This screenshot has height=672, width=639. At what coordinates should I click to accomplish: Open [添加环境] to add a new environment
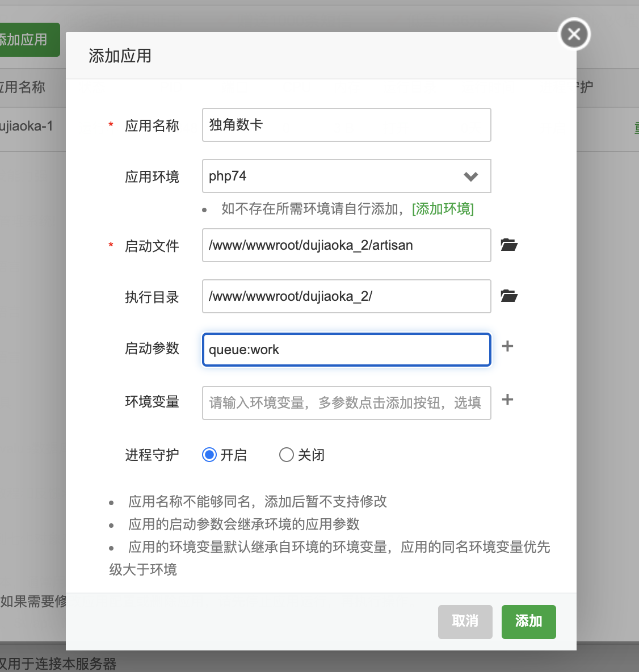coord(442,209)
